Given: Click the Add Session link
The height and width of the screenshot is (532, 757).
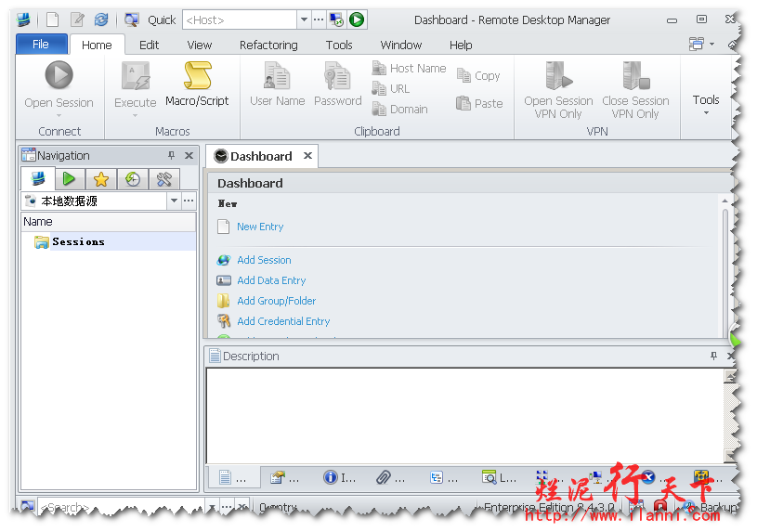Looking at the screenshot, I should [x=264, y=260].
